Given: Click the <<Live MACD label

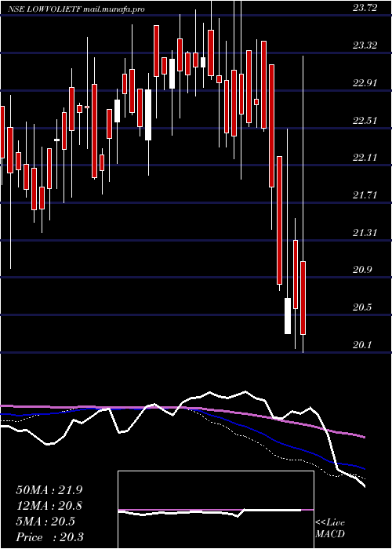Looking at the screenshot, I should tap(330, 528).
